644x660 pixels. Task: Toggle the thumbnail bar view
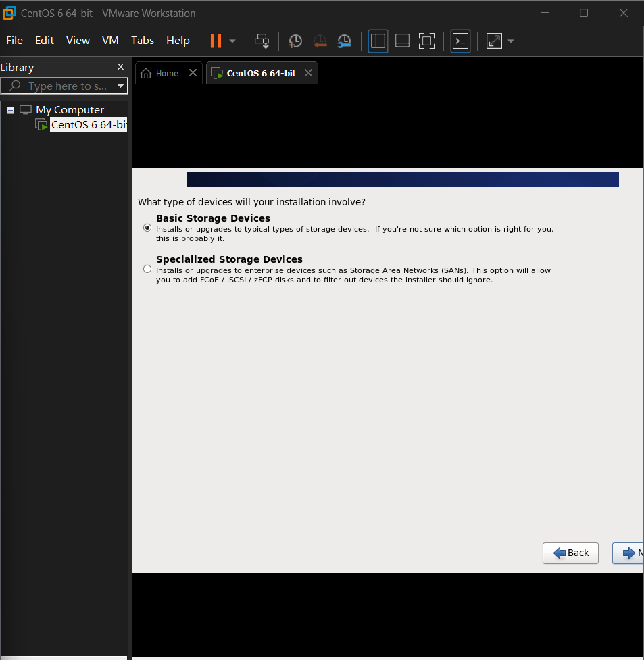click(x=402, y=41)
